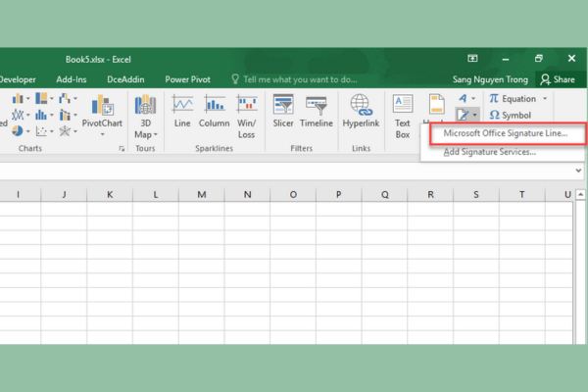Screen dimensions: 588x392
Task: Open the DceAddin tab
Action: click(125, 79)
